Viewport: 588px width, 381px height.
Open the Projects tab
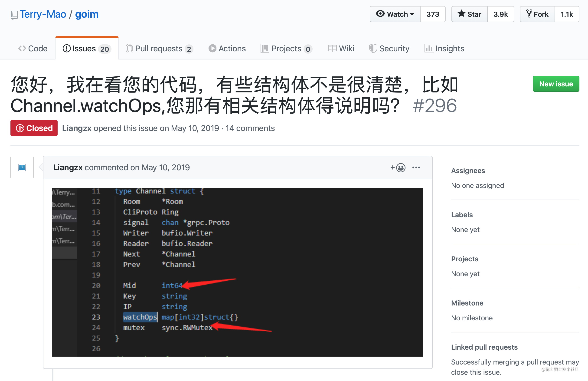click(286, 48)
